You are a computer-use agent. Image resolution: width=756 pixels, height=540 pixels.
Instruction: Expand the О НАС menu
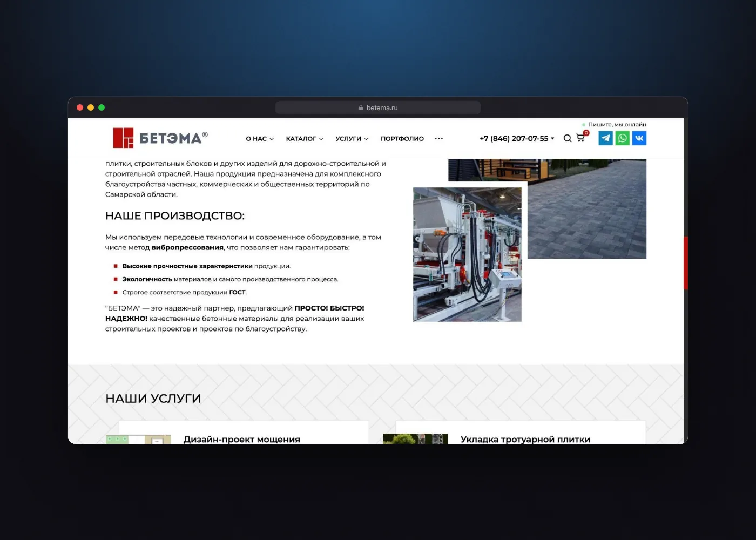click(x=260, y=139)
